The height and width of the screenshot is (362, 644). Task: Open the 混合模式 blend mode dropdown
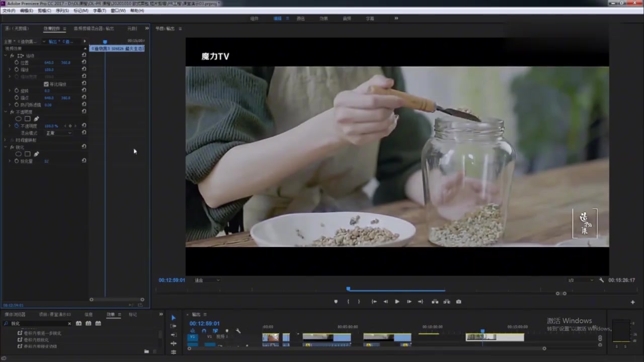59,133
